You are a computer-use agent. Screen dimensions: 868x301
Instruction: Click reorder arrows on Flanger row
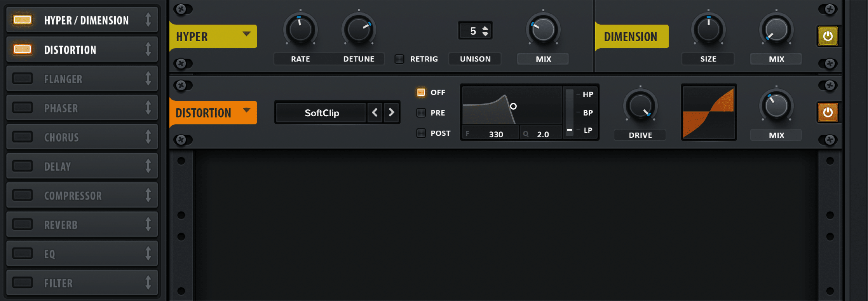[x=148, y=79]
